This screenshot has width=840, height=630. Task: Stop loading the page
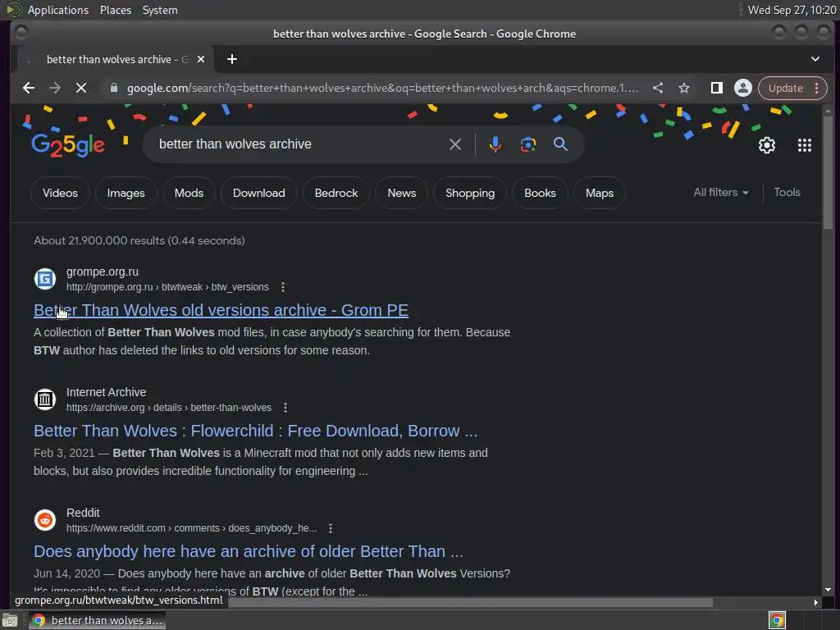[x=81, y=88]
